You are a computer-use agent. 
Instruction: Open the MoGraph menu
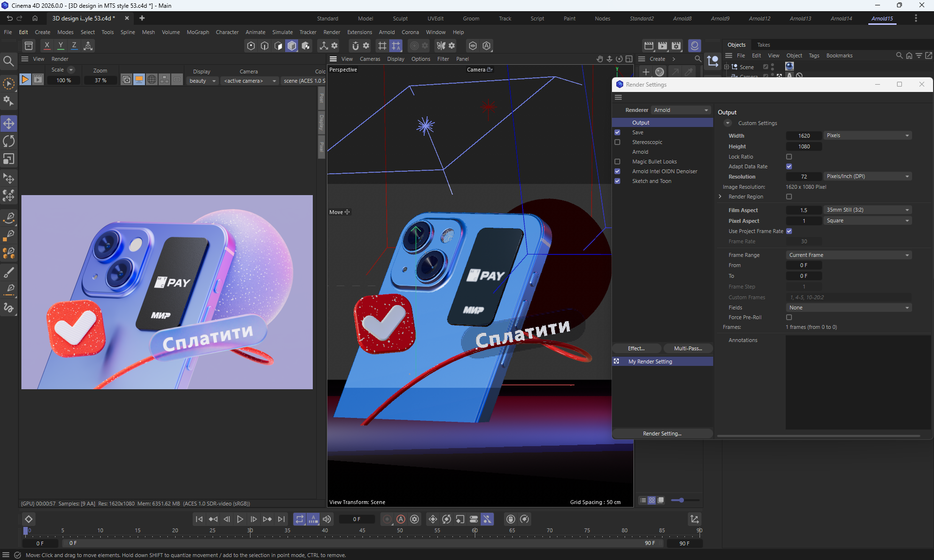click(x=198, y=32)
